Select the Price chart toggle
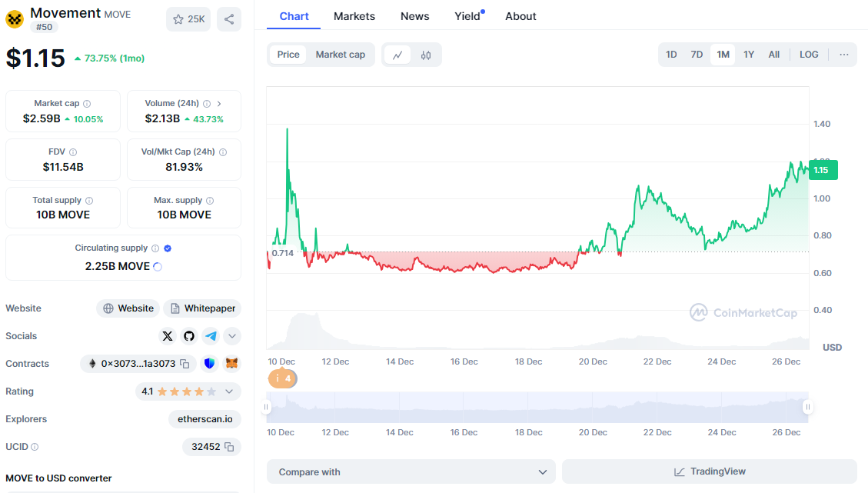This screenshot has height=493, width=868. pos(288,55)
